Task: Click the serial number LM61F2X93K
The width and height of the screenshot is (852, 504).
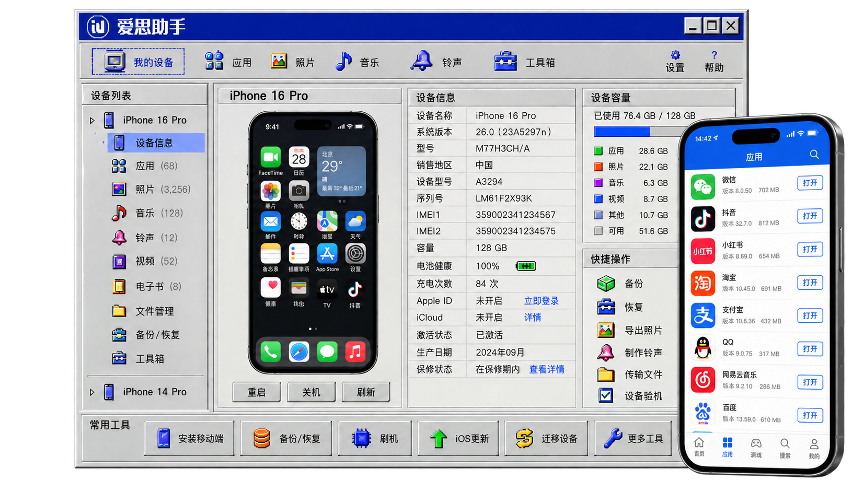Action: point(504,198)
